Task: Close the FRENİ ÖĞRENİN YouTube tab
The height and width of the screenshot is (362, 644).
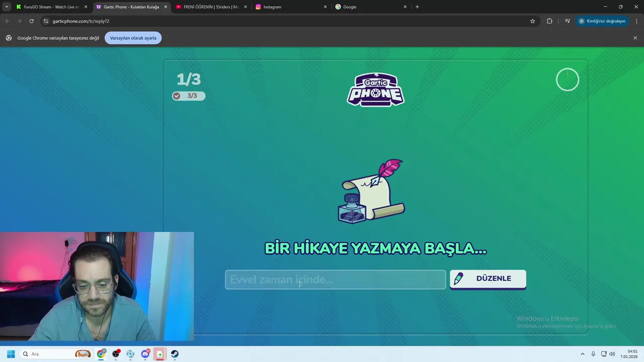Action: [x=246, y=7]
